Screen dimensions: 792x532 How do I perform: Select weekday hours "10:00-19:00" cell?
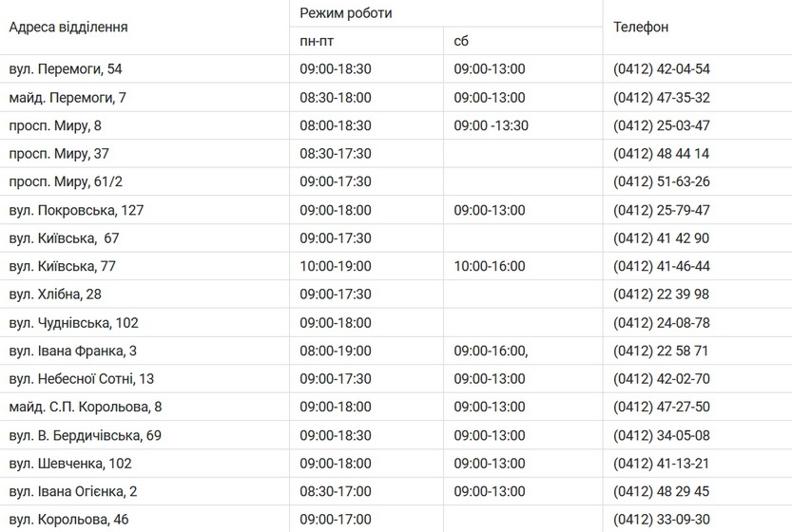[x=336, y=266]
